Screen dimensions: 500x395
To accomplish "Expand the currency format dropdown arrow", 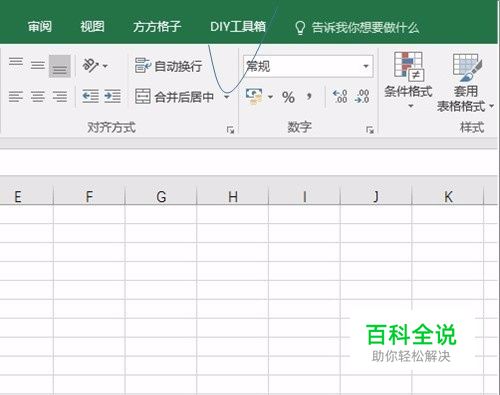I will point(270,97).
